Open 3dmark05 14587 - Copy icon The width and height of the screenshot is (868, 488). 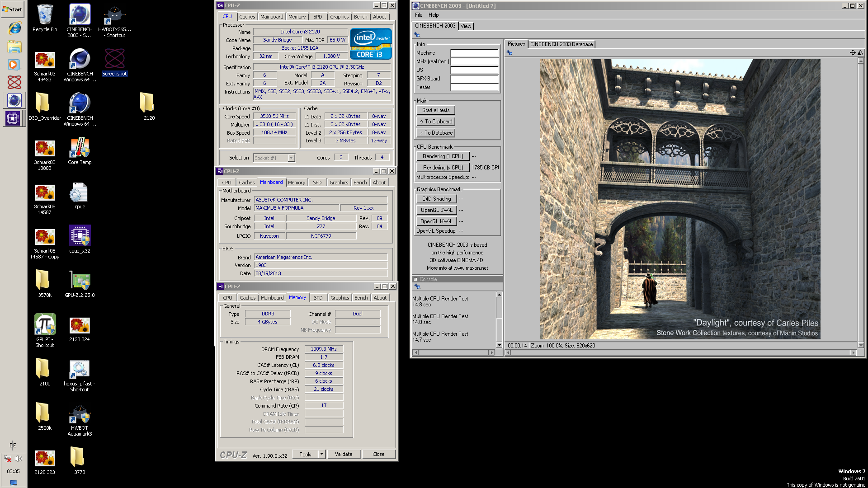tap(44, 242)
